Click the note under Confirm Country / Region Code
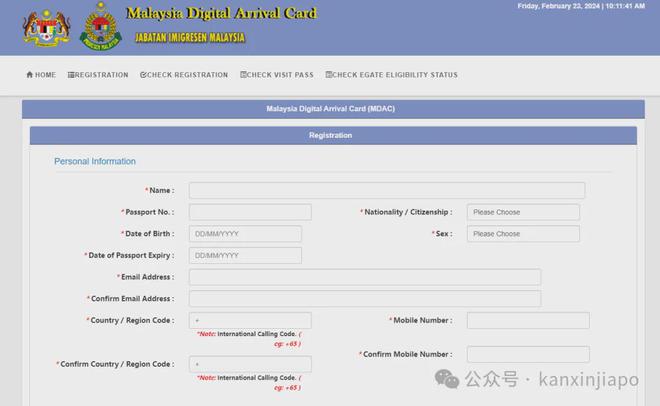 (x=249, y=382)
